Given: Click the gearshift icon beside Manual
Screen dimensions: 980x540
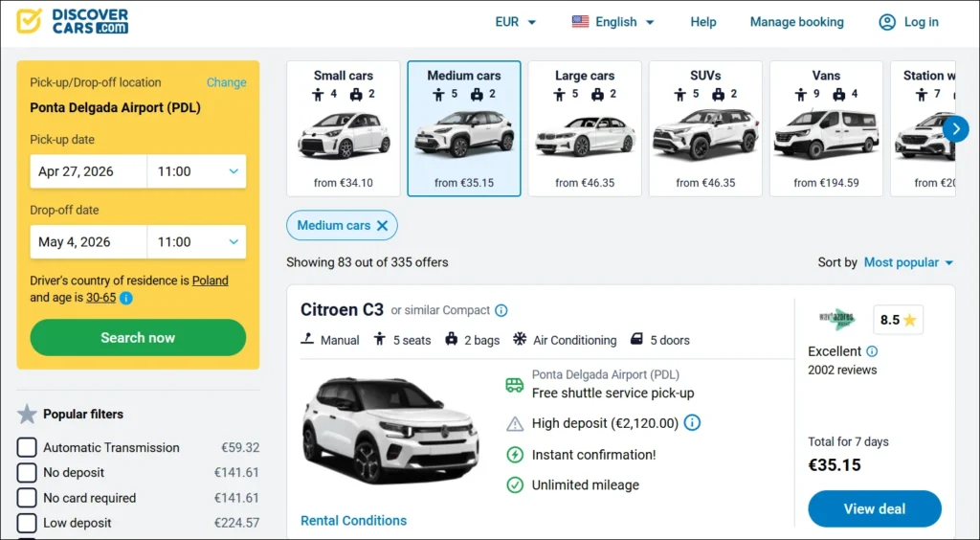Looking at the screenshot, I should 307,339.
